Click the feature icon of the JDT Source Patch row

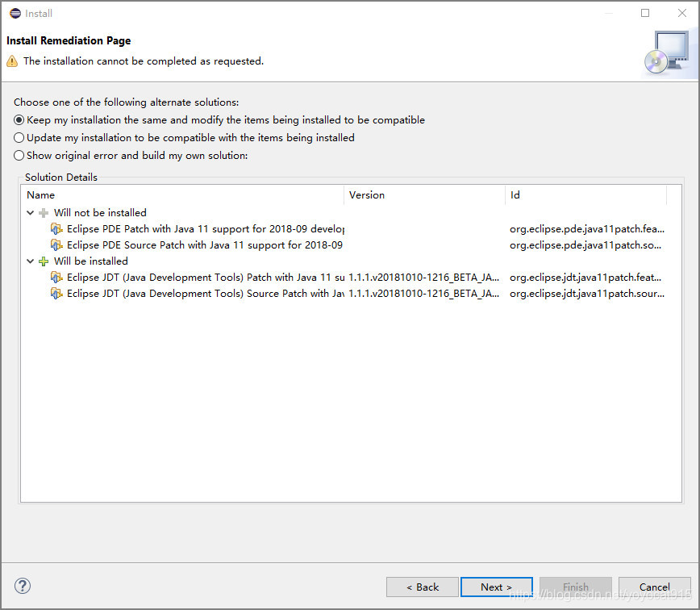(56, 294)
